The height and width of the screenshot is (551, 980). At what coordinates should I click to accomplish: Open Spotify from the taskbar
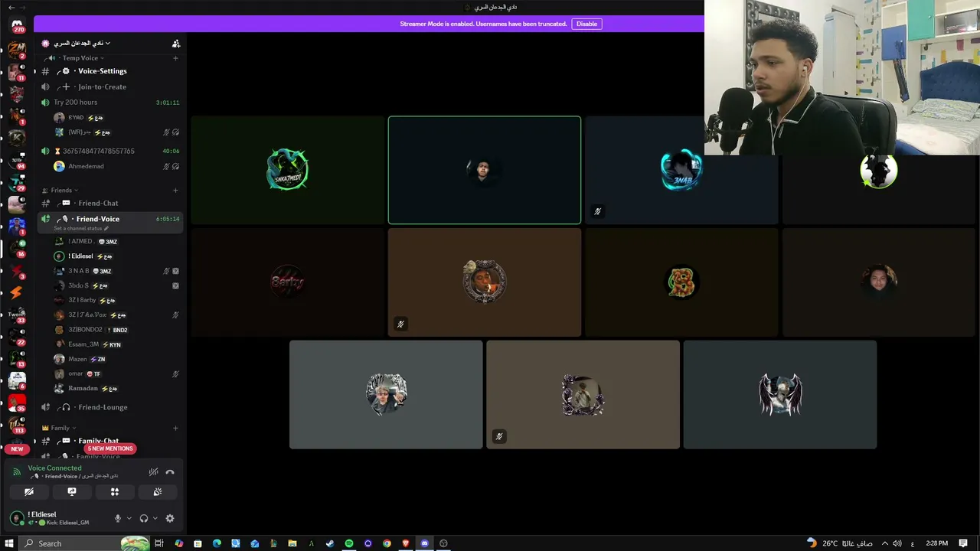click(x=349, y=543)
